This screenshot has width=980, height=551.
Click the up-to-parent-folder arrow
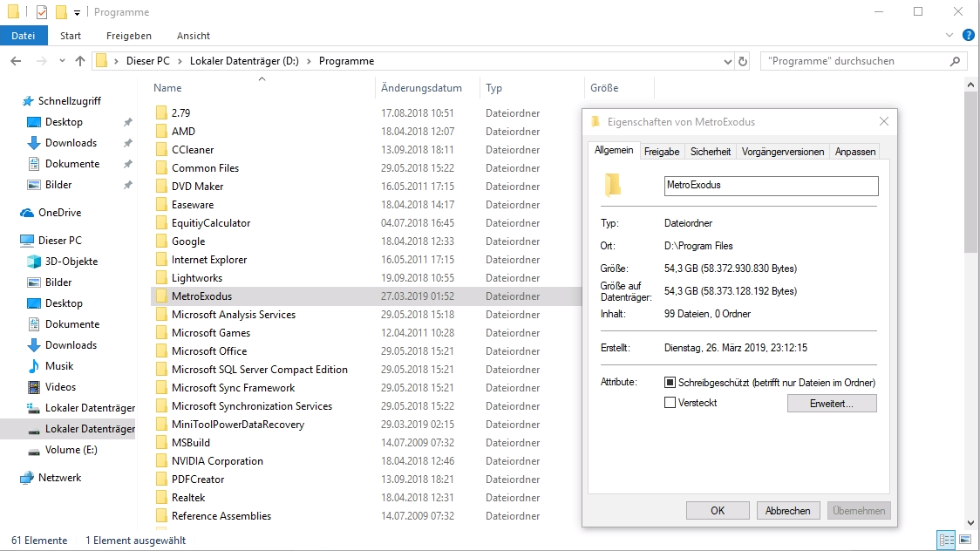click(x=81, y=61)
